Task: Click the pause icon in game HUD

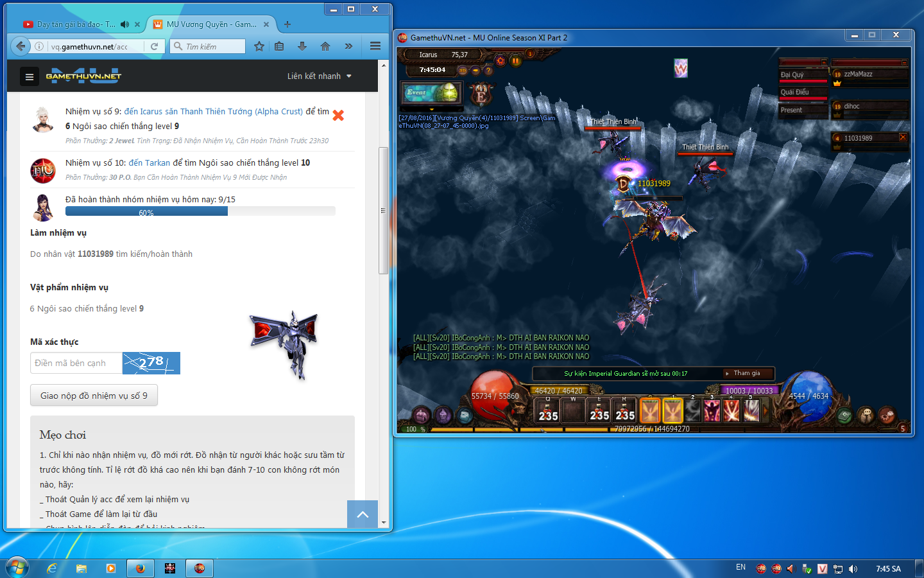Action: point(515,60)
